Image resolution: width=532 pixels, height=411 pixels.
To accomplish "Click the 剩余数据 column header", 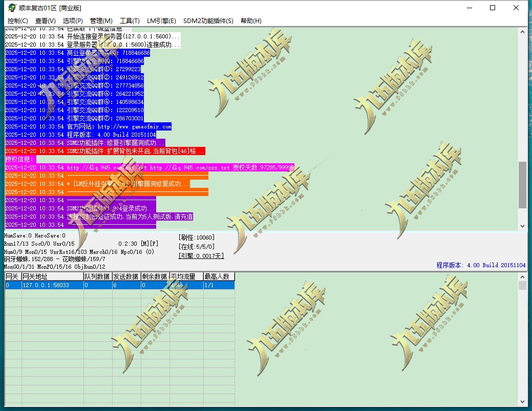I will (x=155, y=276).
